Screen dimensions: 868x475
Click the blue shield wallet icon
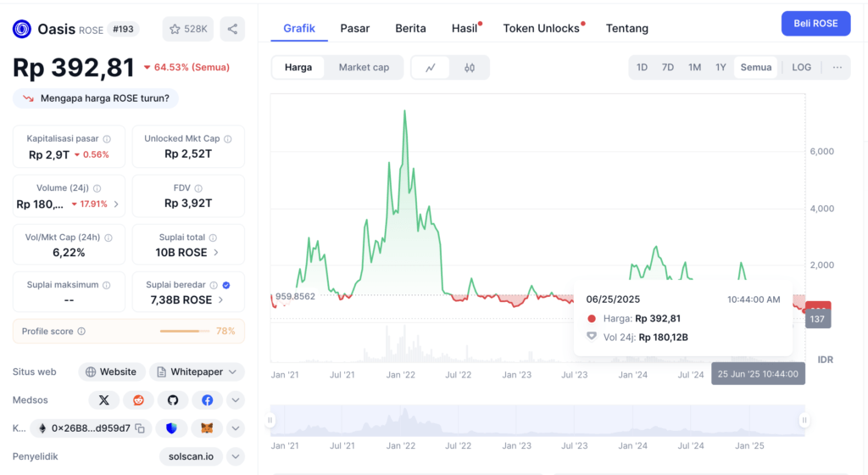coord(171,428)
